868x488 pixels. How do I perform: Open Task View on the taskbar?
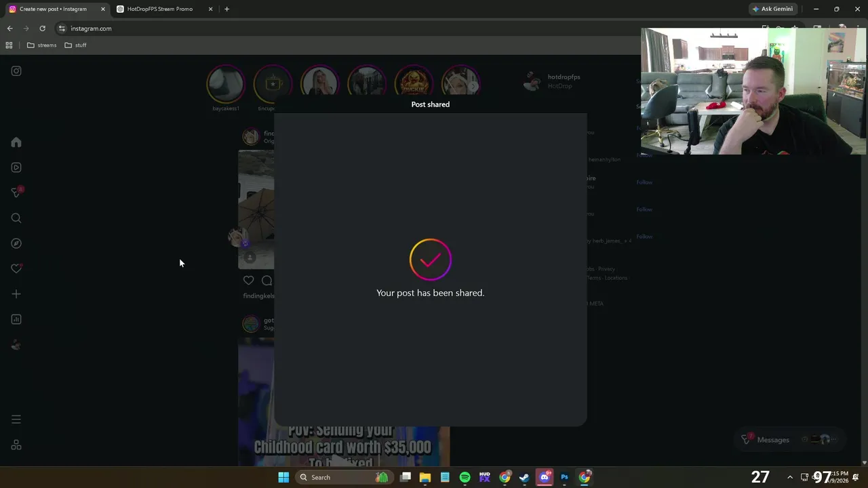coord(406,477)
